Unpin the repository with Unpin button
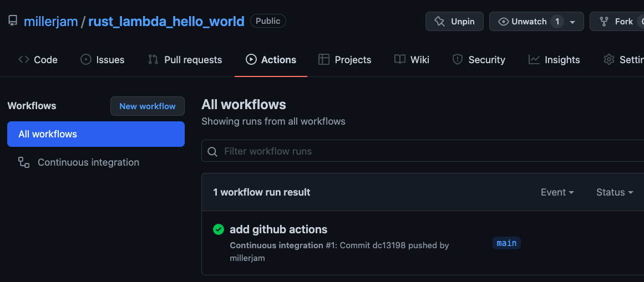Screen dimensions: 644x282 (454, 22)
